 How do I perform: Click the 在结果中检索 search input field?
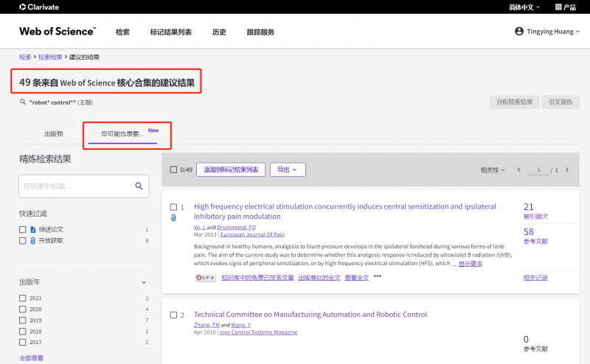pos(74,187)
